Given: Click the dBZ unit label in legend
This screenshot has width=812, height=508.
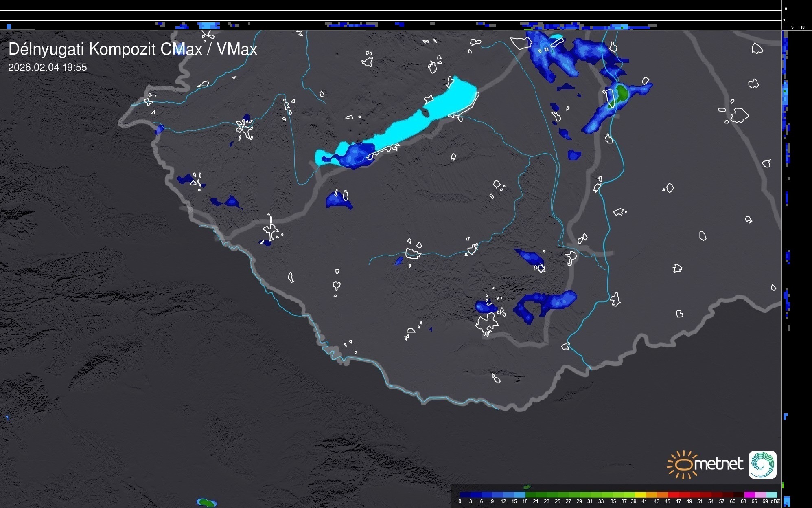Looking at the screenshot, I should click(775, 501).
